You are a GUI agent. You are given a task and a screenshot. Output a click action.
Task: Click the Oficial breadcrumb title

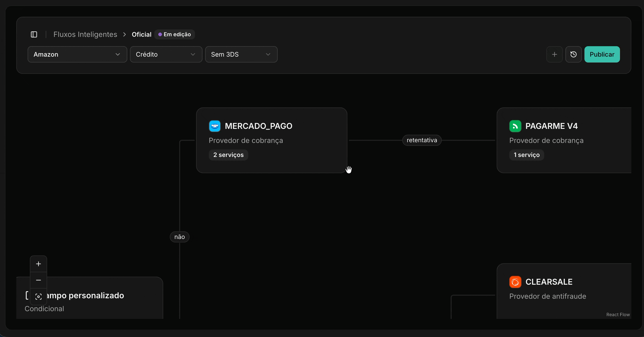tap(142, 34)
